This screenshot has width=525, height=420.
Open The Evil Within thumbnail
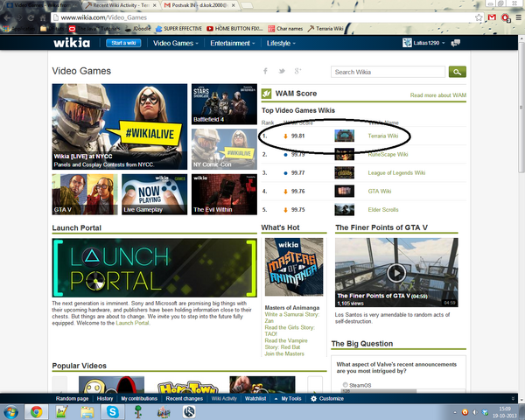[x=224, y=194]
